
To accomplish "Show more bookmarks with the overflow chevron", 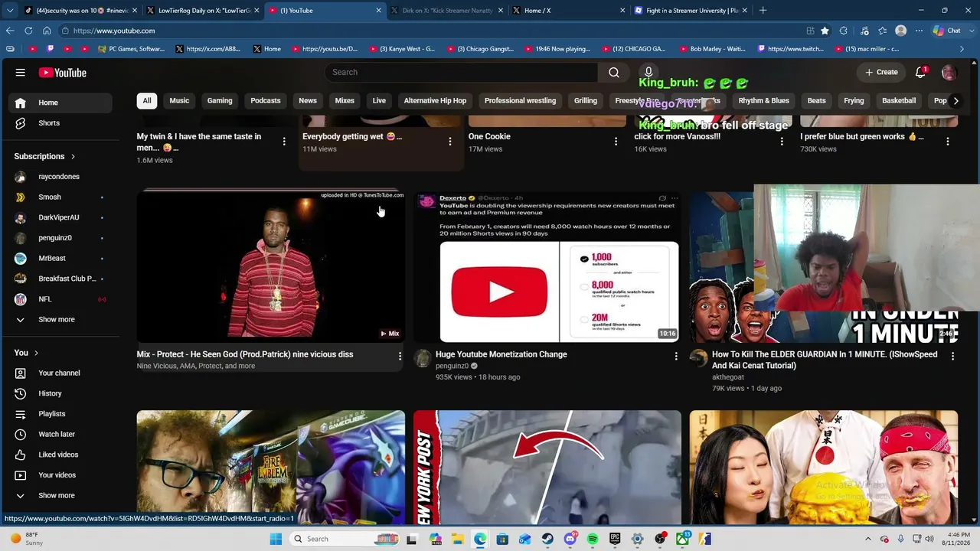I will tap(962, 49).
